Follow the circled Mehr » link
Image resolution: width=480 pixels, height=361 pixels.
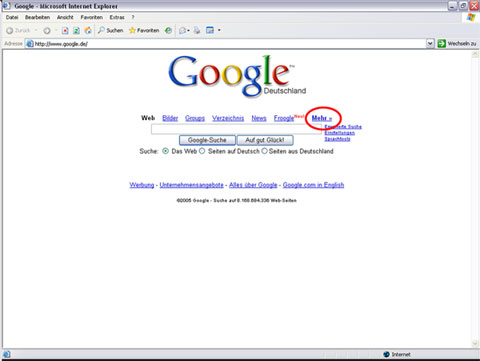[x=322, y=118]
